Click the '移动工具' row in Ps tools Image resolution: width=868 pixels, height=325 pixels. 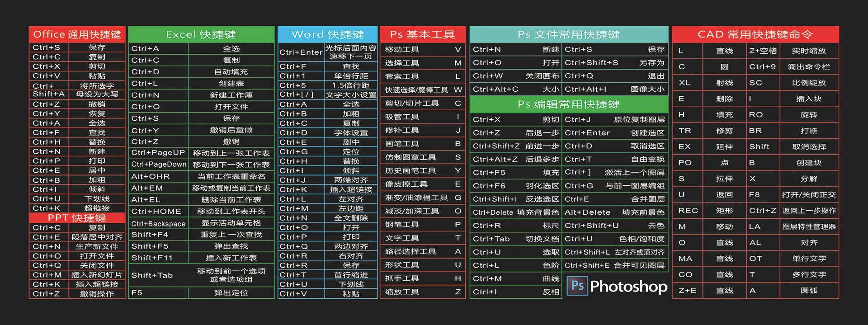(423, 49)
